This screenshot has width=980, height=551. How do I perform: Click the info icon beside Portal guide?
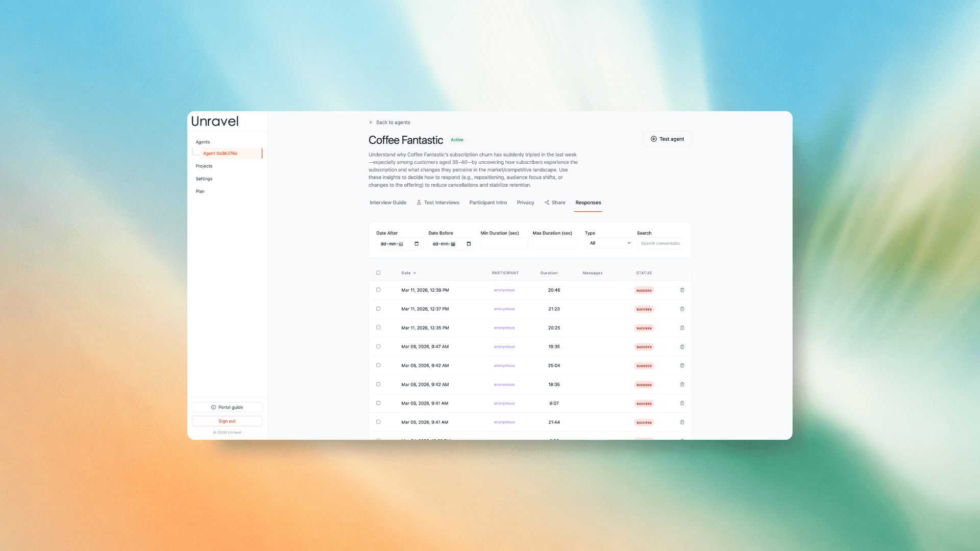coord(213,407)
